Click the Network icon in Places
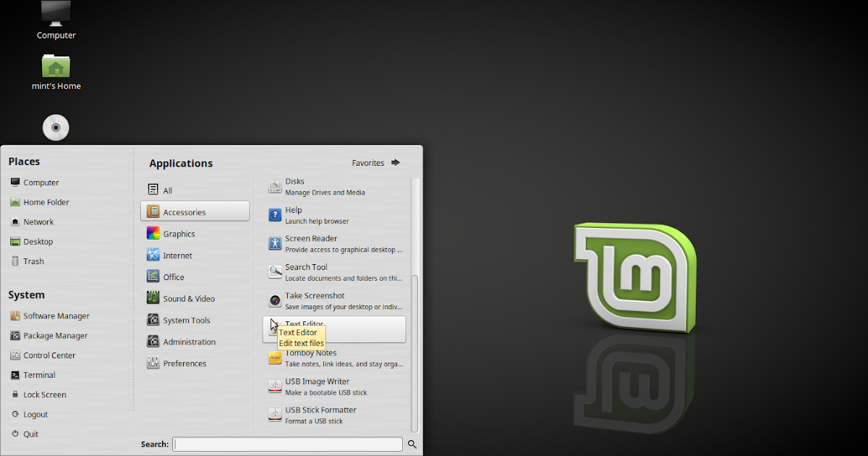Image resolution: width=868 pixels, height=456 pixels. pos(15,221)
